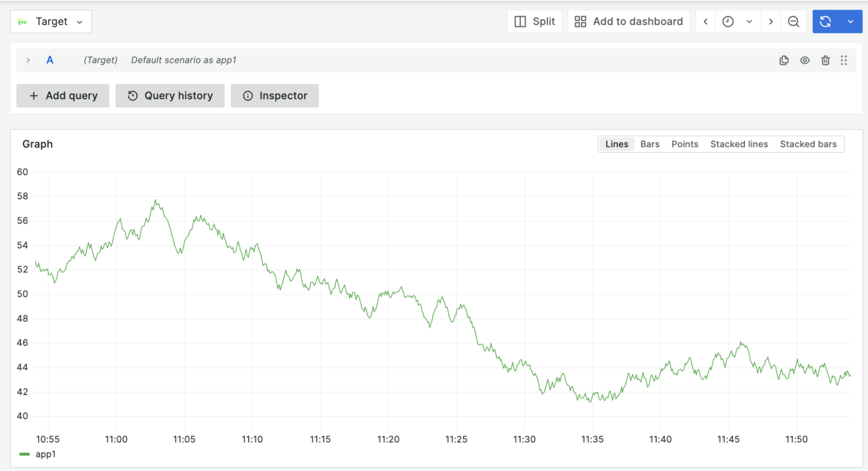Screen dimensions: 868x471
Task: Refresh the query with the blue refresh icon
Action: [826, 21]
